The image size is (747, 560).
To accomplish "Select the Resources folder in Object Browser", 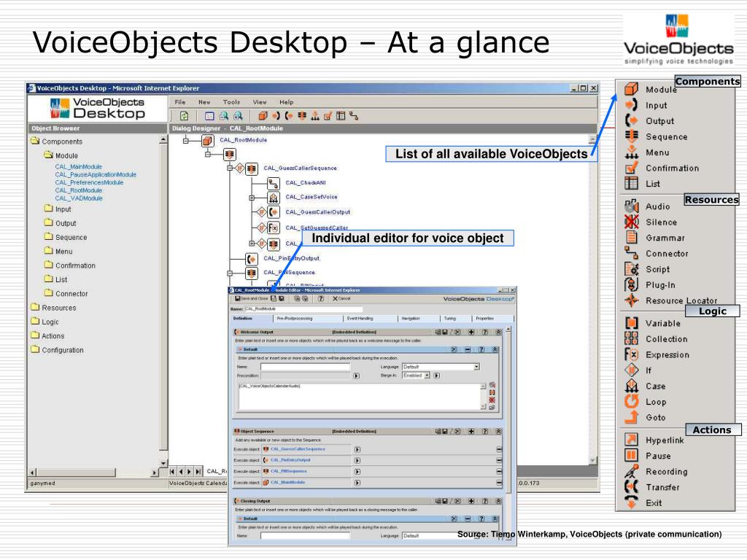I will (58, 308).
